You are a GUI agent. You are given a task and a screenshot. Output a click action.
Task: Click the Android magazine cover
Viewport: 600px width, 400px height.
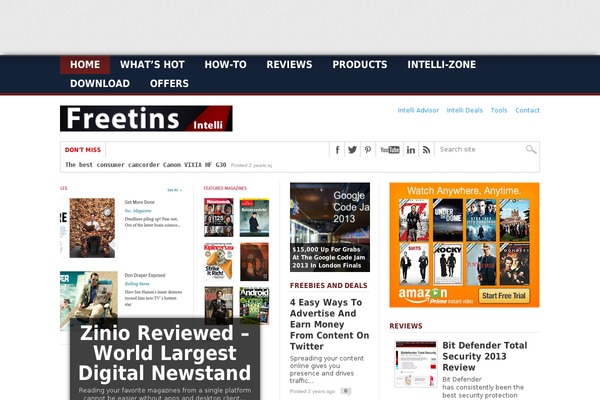[x=254, y=305]
